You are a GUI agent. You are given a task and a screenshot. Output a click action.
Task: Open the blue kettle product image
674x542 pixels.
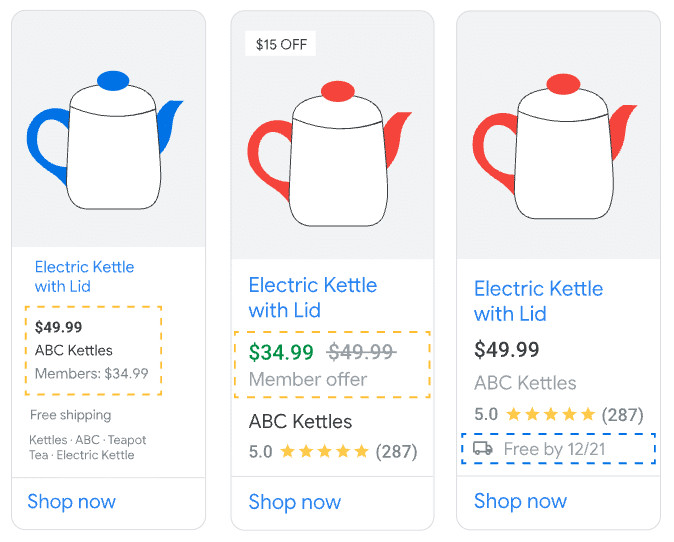pos(108,140)
